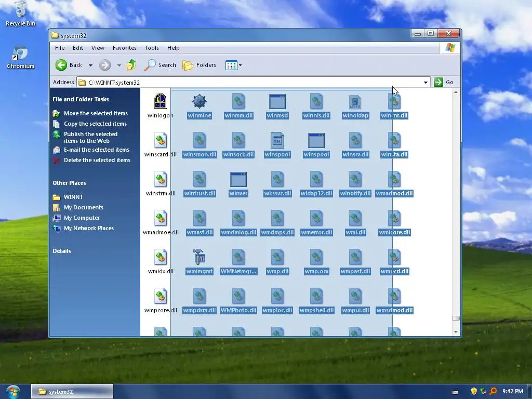Open the Forward history dropdown arrow

(x=119, y=65)
